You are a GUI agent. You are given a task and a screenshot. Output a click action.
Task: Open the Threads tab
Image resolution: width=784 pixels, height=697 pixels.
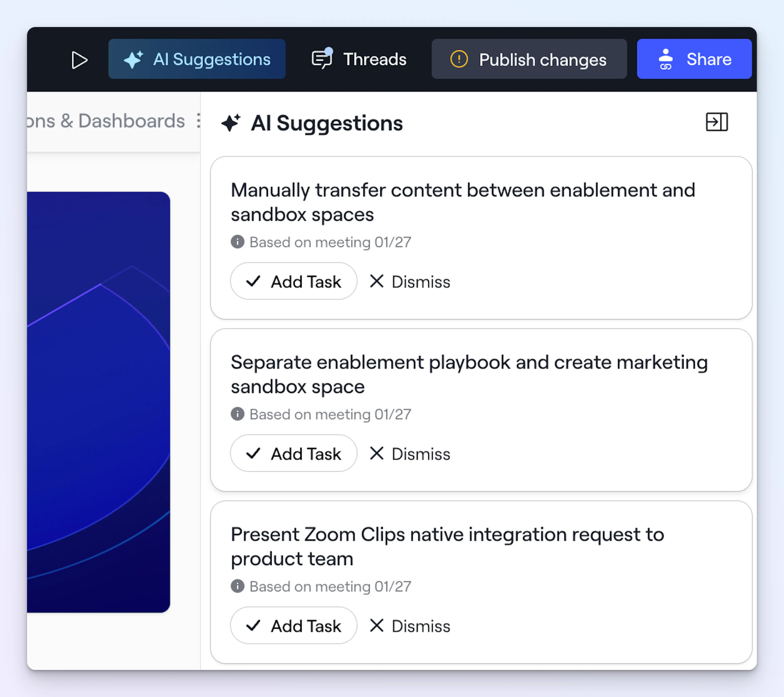tap(359, 59)
